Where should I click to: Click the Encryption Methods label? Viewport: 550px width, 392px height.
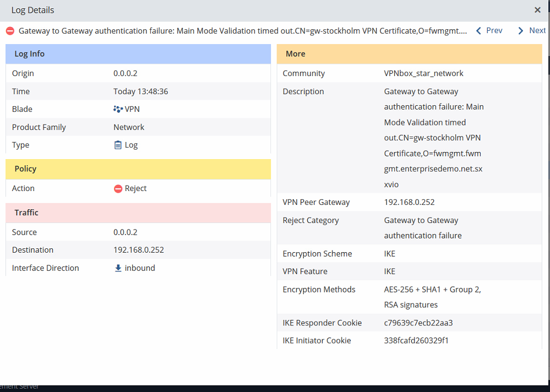coord(319,289)
